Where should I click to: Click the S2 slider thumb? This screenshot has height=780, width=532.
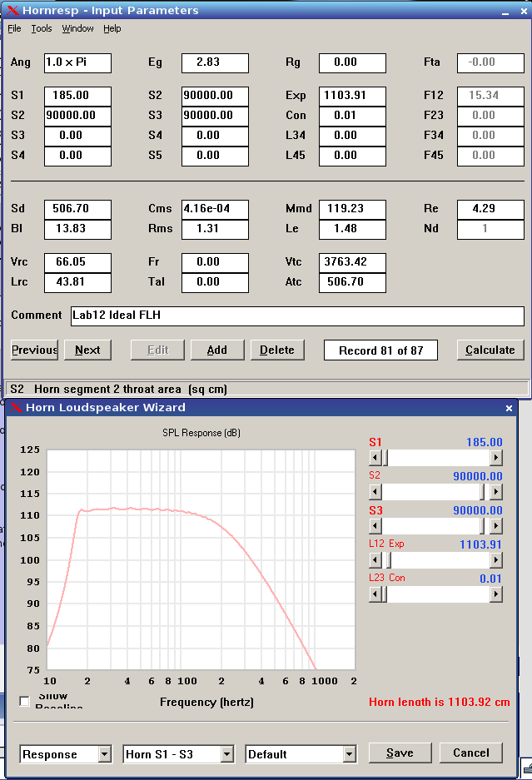coord(482,491)
